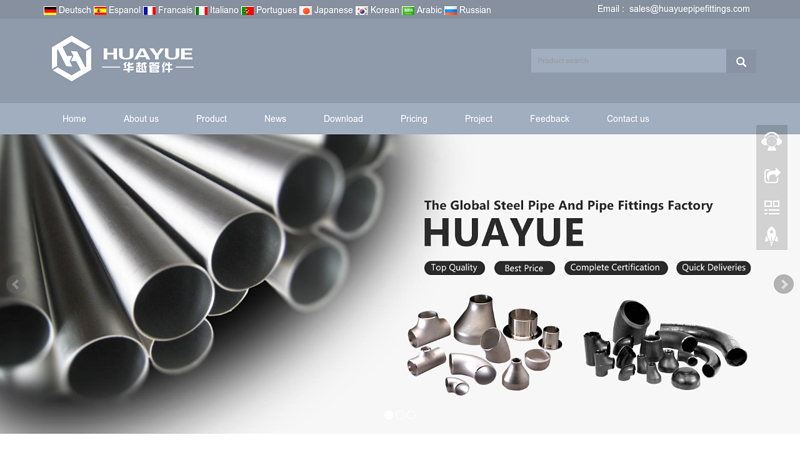Click the sales email address link
Image resolution: width=800 pixels, height=450 pixels.
[x=689, y=9]
